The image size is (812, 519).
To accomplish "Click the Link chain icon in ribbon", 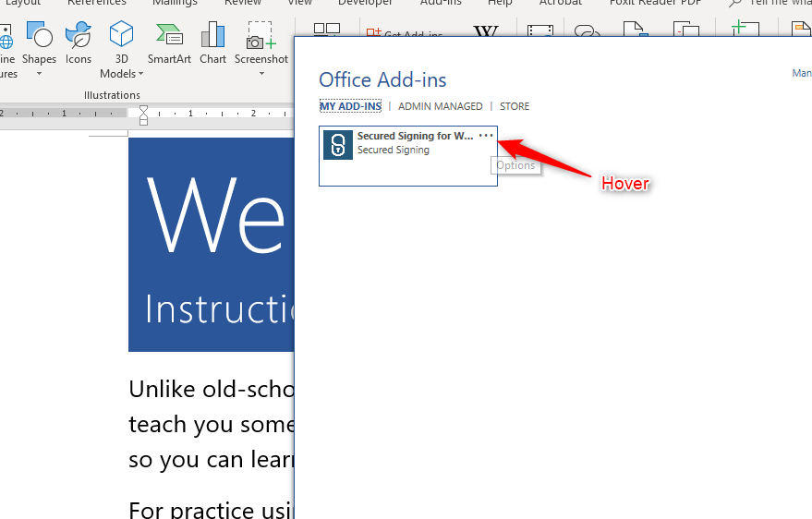I will click(588, 31).
